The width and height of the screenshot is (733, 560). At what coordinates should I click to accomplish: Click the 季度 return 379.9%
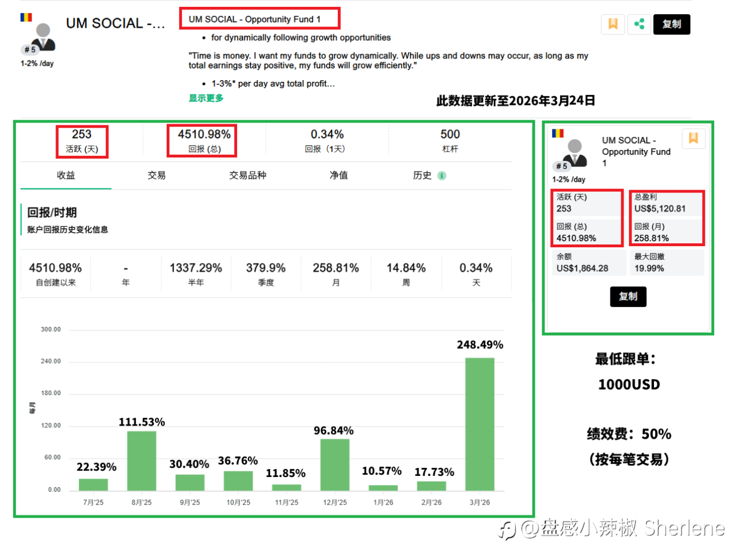(x=266, y=274)
